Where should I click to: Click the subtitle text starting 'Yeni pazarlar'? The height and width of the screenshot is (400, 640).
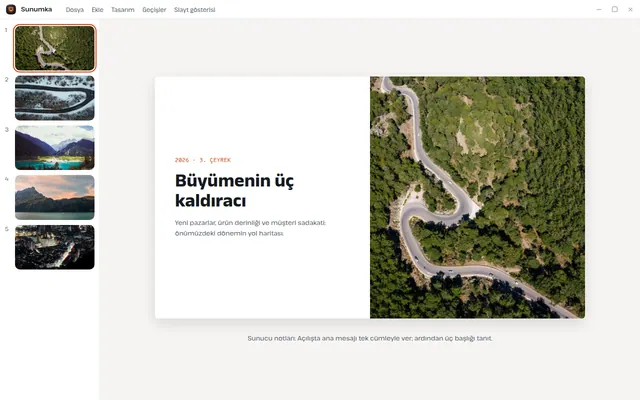[x=250, y=228]
